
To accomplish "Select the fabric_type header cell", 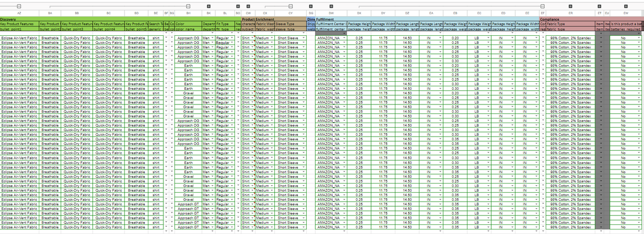I will click(x=570, y=30).
